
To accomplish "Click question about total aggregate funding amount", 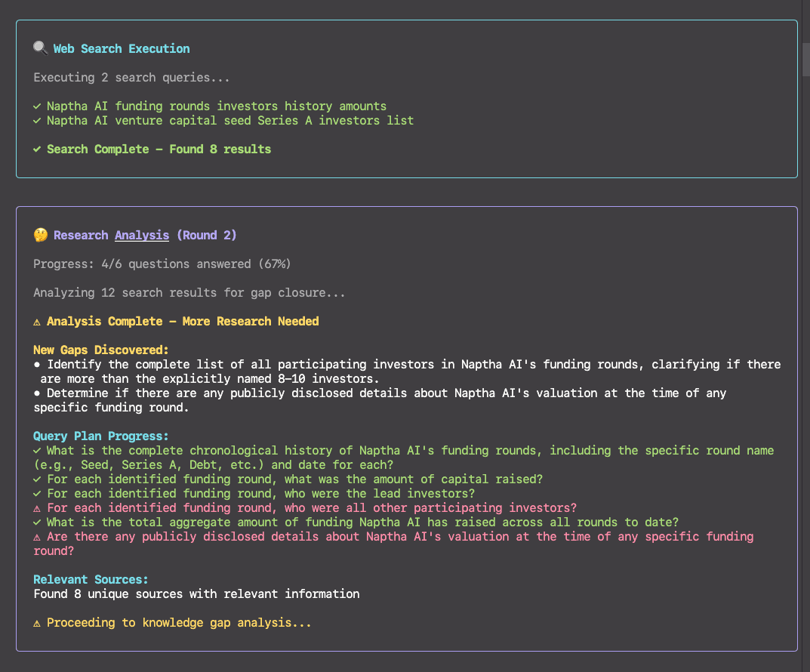I will (x=362, y=522).
